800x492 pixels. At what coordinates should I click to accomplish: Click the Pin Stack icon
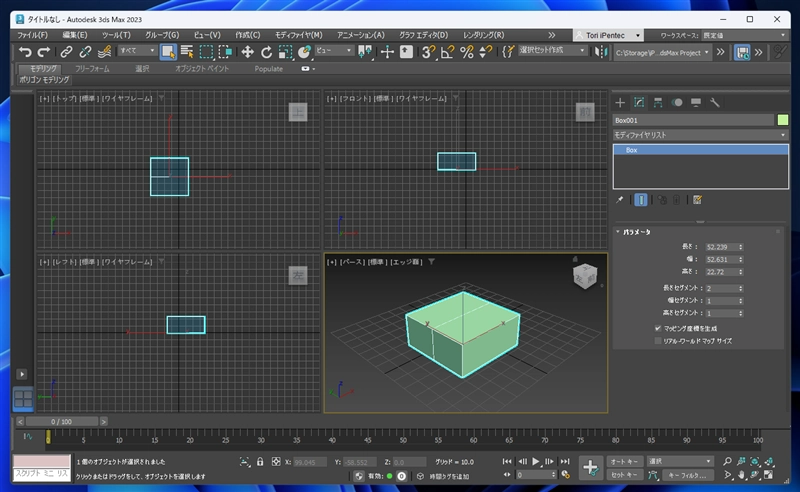click(619, 200)
